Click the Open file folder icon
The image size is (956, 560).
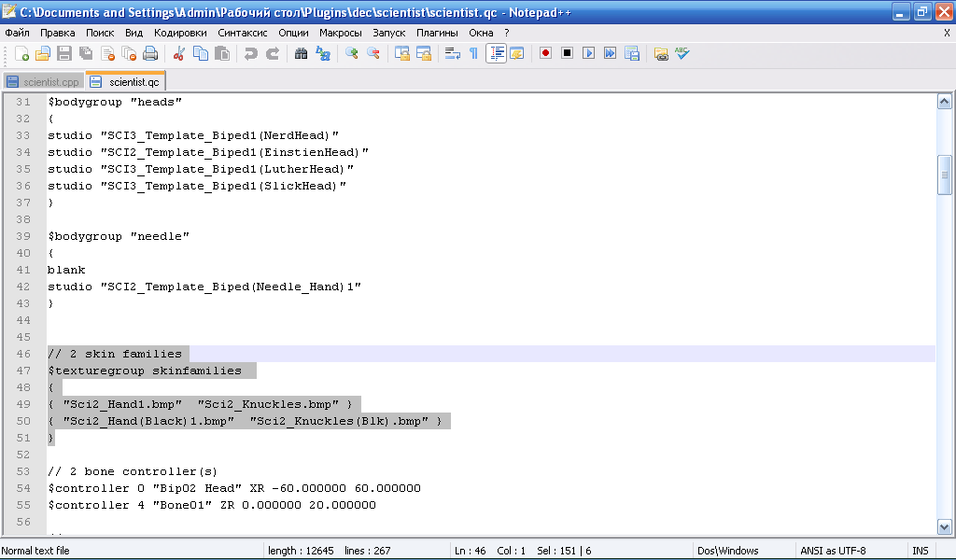coord(43,53)
